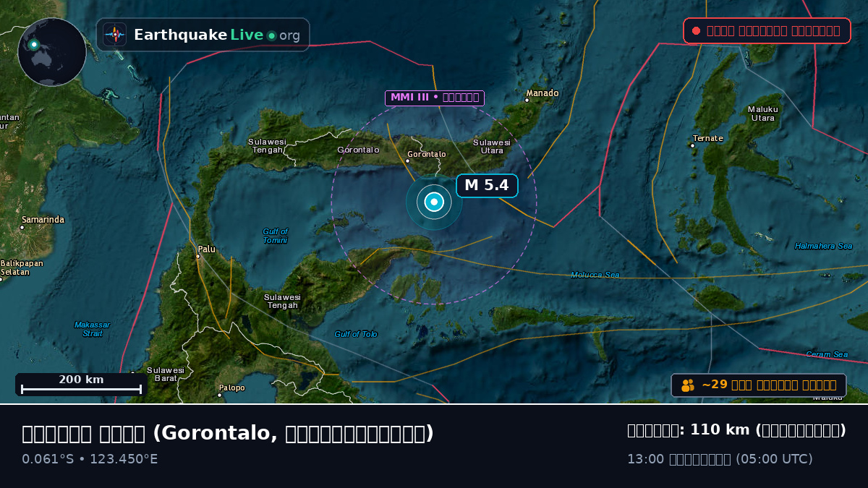Click the red alert dot in the top-right badge

click(x=696, y=30)
